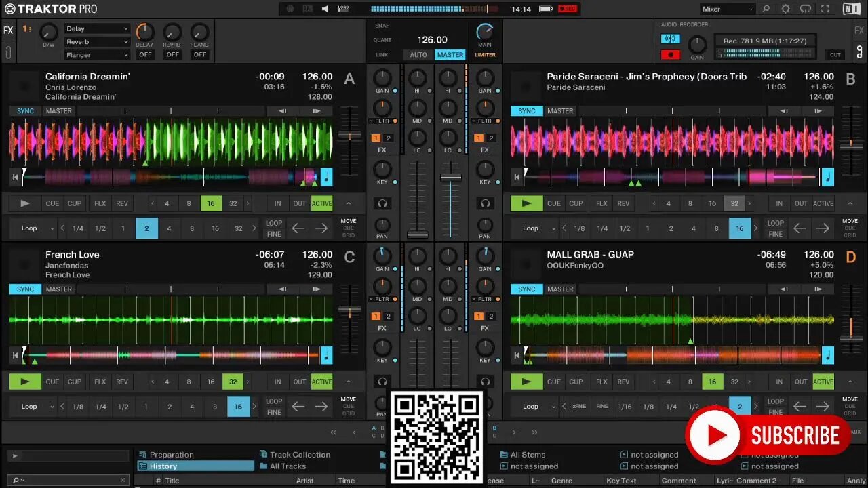Toggle keylock note icon on Deck A
868x488 pixels.
(x=326, y=178)
